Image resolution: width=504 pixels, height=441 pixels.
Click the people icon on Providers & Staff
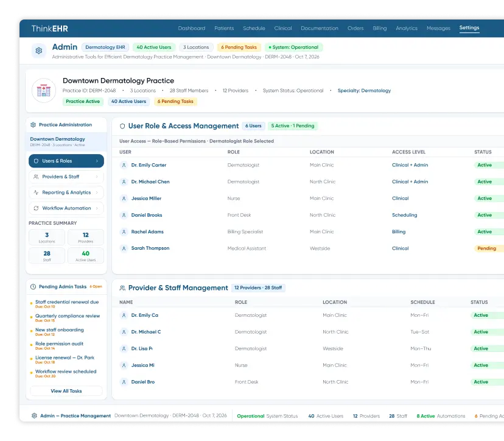[36, 177]
